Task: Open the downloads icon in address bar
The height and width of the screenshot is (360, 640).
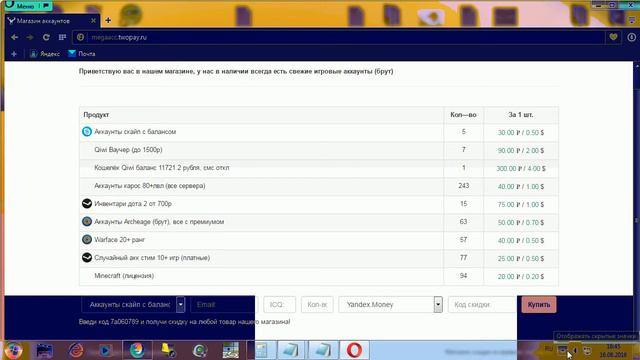Action: [631, 37]
